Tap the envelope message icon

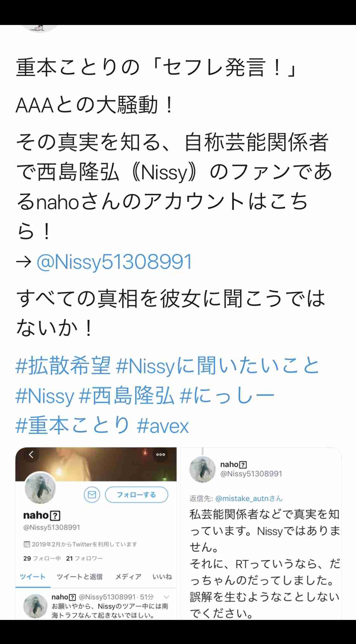point(92,495)
